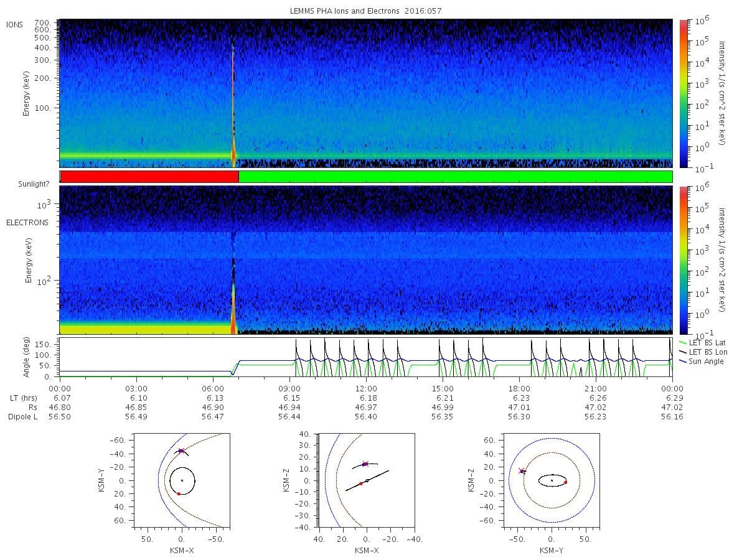Click the red dot in the KSM-Y/KSM-Z plot

click(565, 482)
